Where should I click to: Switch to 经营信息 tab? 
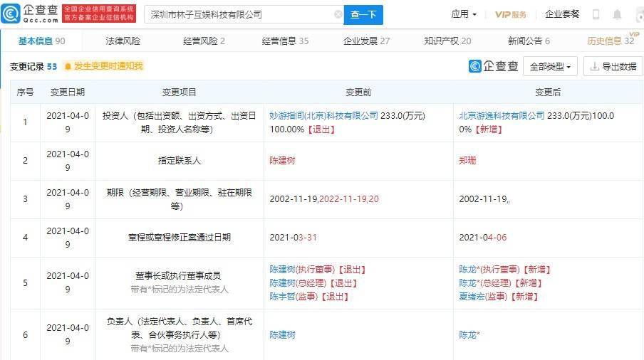pyautogui.click(x=285, y=41)
